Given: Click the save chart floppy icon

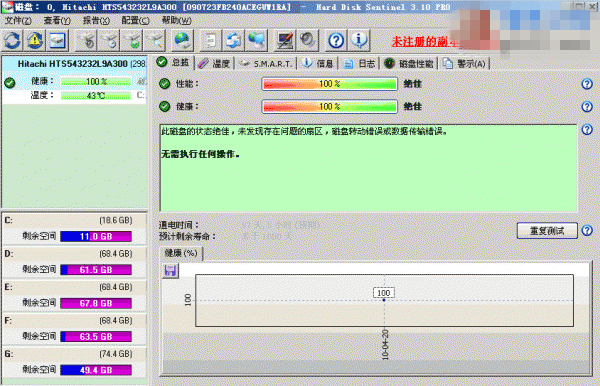Looking at the screenshot, I should 170,270.
